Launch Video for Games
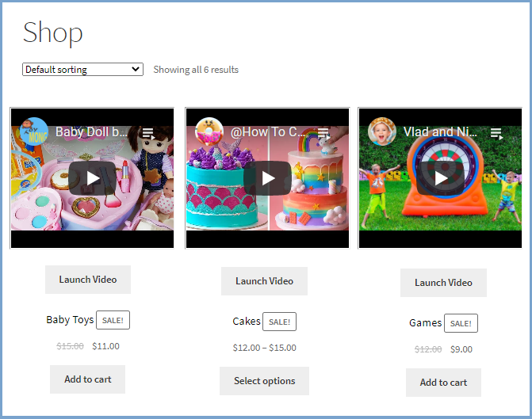The width and height of the screenshot is (532, 419). click(x=443, y=283)
